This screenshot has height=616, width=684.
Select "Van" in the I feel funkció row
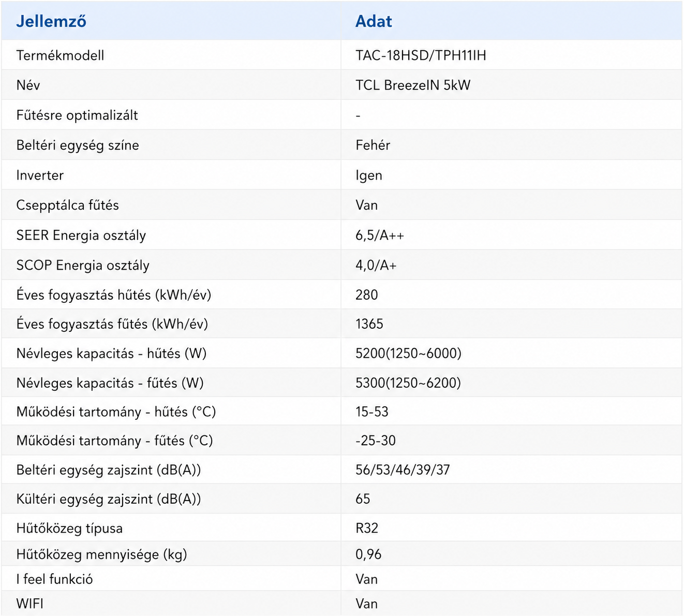367,579
